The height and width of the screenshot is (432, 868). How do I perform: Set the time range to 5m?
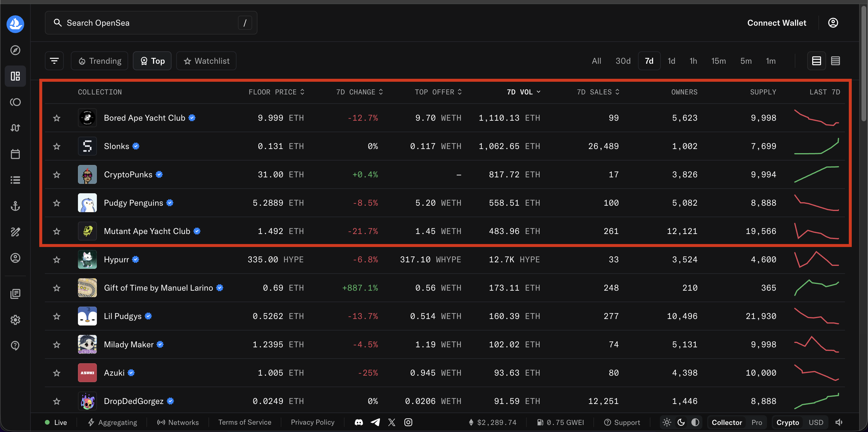[746, 61]
